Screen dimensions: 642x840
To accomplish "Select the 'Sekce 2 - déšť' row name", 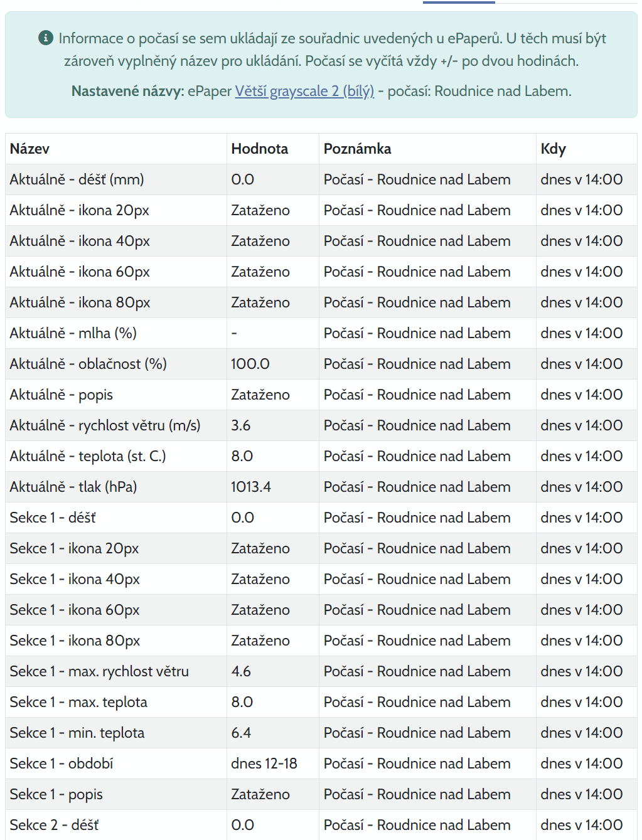I will (x=54, y=825).
